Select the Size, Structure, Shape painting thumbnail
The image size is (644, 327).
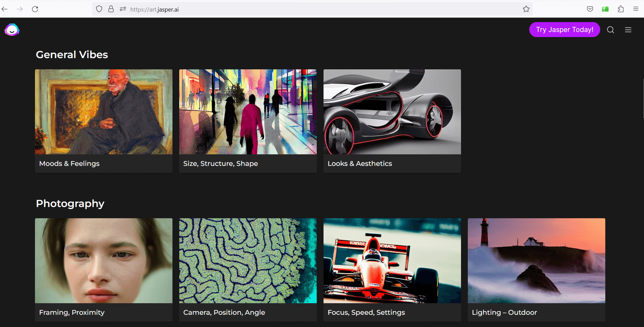248,112
